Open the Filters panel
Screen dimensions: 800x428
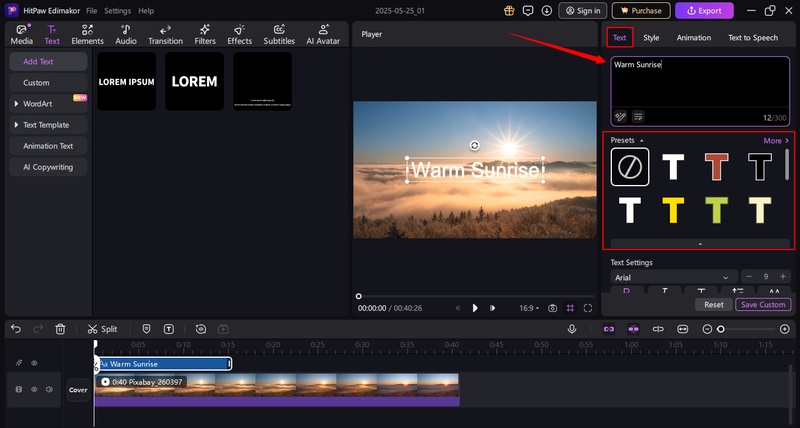click(205, 35)
